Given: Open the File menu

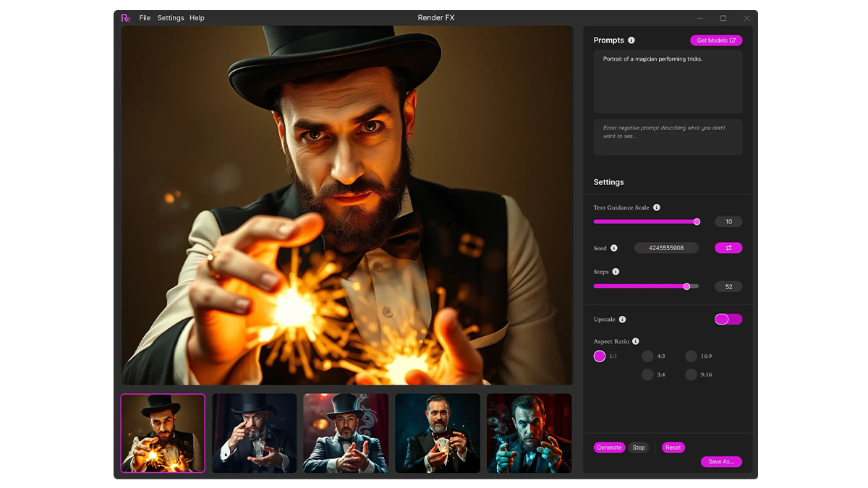Looking at the screenshot, I should point(145,18).
